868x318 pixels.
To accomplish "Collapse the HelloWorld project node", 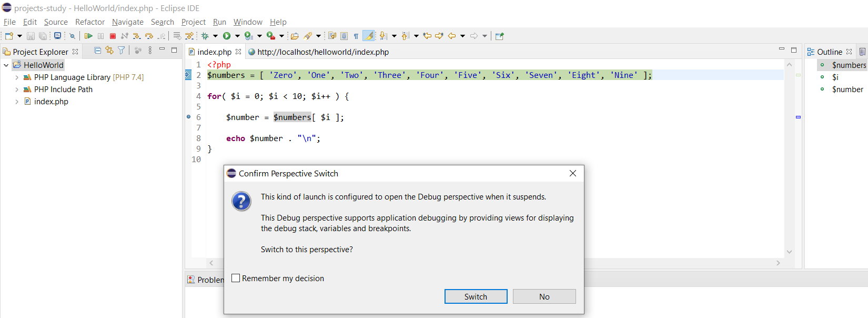I will pos(6,65).
